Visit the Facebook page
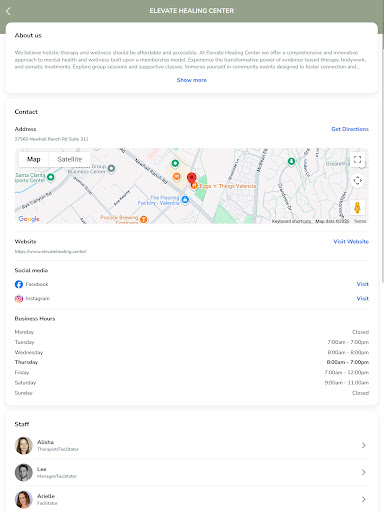This screenshot has height=512, width=384. (x=363, y=284)
